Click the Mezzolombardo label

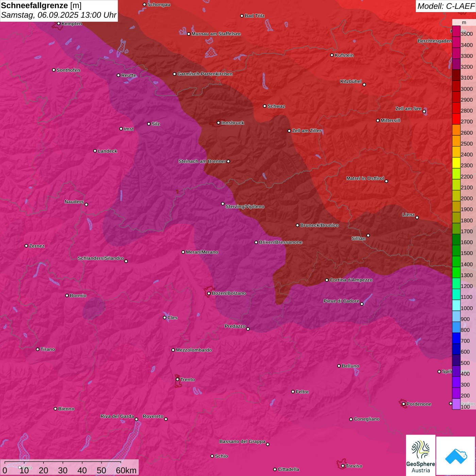coord(194,350)
